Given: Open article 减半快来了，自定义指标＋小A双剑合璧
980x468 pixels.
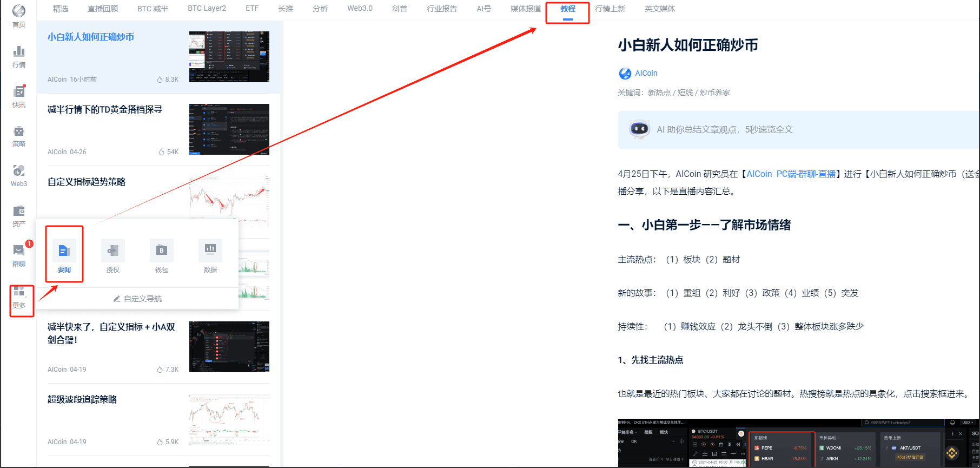Looking at the screenshot, I should (111, 333).
